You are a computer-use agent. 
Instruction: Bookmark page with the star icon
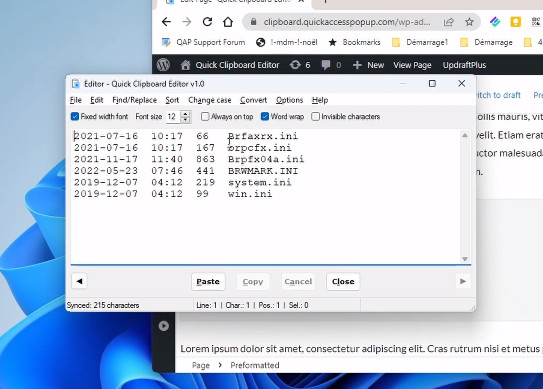(469, 22)
